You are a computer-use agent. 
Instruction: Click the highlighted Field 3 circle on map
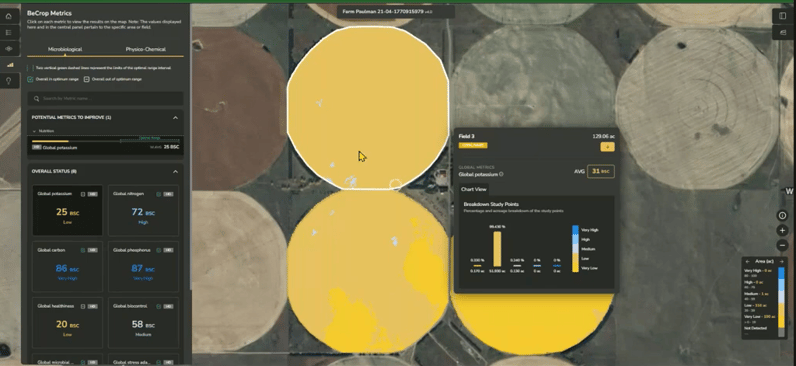pyautogui.click(x=368, y=108)
